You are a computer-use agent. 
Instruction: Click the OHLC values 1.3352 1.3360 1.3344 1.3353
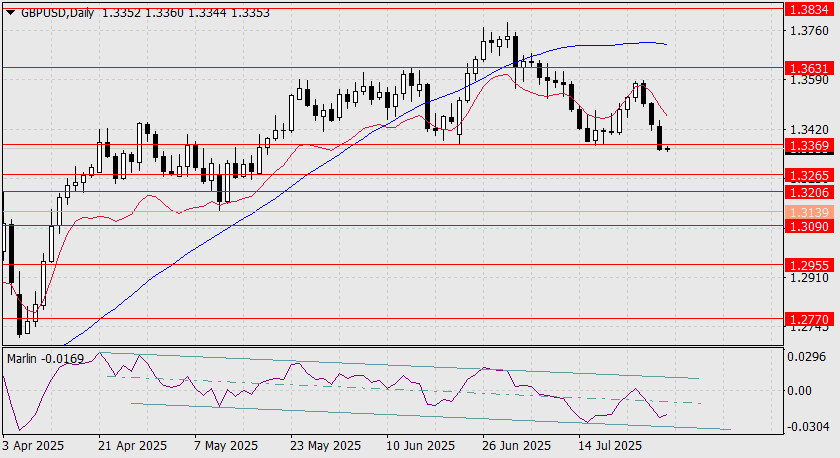click(x=185, y=13)
